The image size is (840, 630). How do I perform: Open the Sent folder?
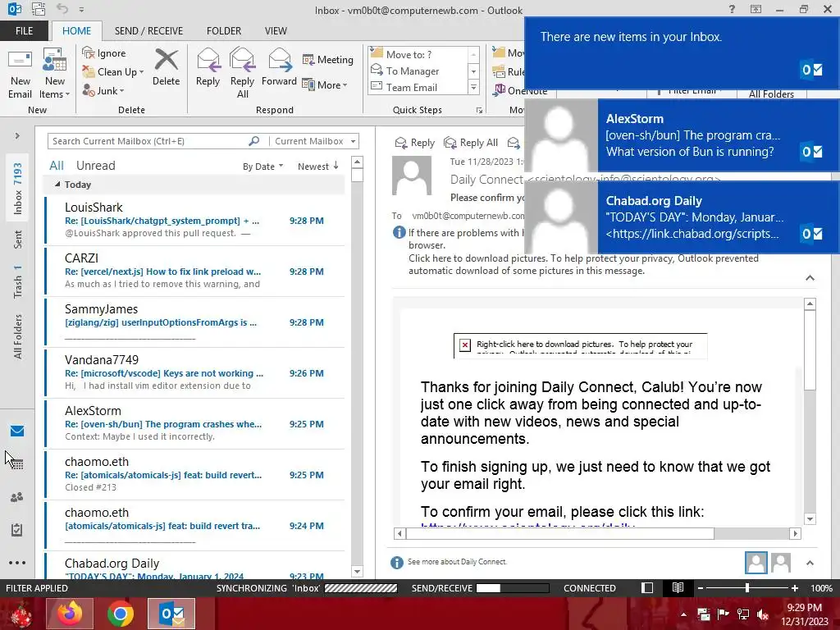tap(18, 240)
